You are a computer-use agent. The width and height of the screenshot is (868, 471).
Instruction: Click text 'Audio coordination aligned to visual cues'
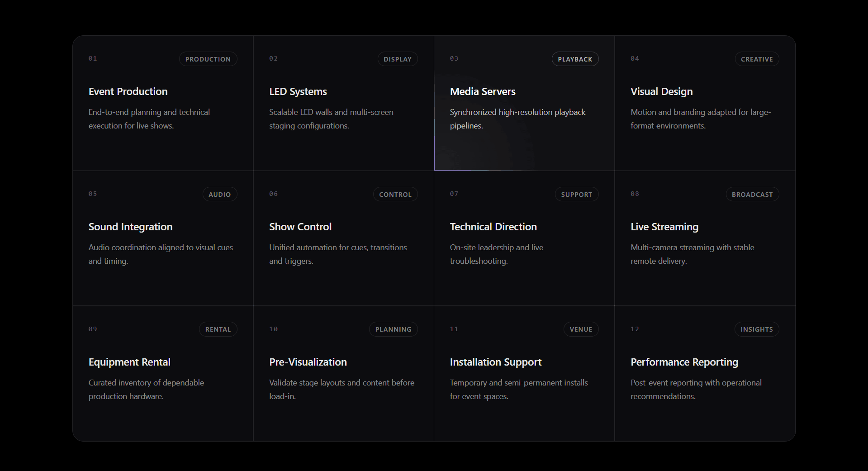[x=161, y=247]
